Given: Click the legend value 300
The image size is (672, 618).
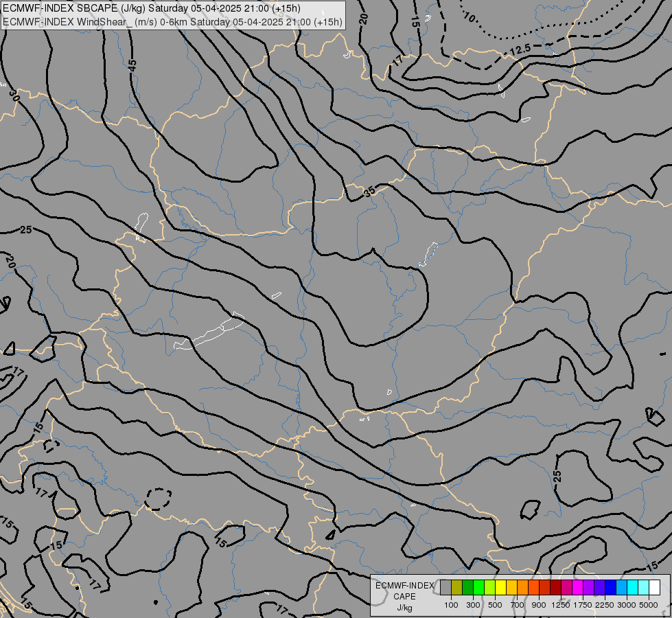Looking at the screenshot, I should (x=473, y=605).
